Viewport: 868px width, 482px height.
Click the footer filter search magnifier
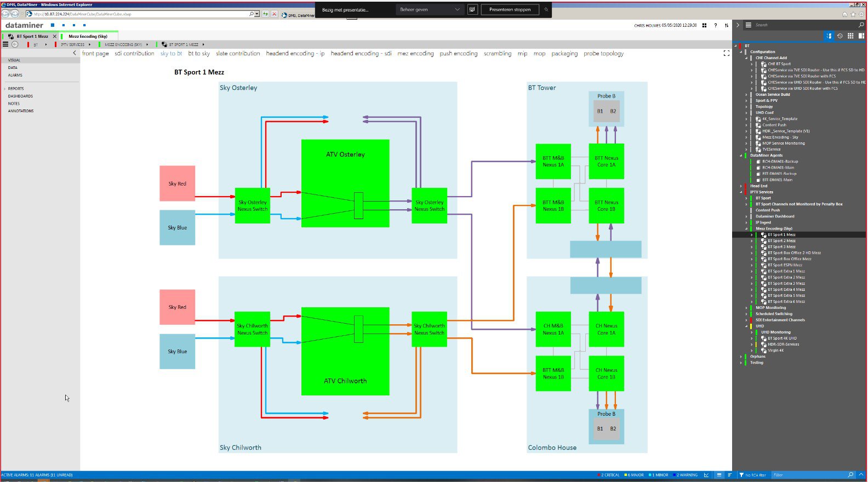tap(850, 475)
